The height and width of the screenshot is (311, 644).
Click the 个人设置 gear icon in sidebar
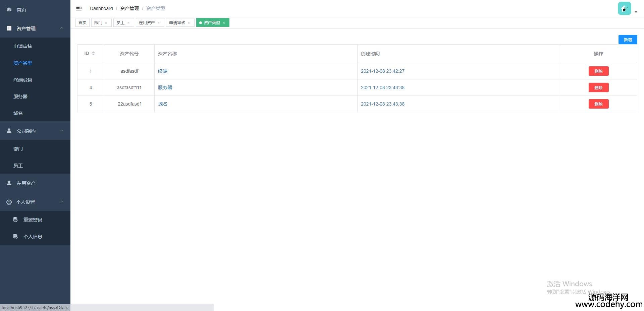9,202
